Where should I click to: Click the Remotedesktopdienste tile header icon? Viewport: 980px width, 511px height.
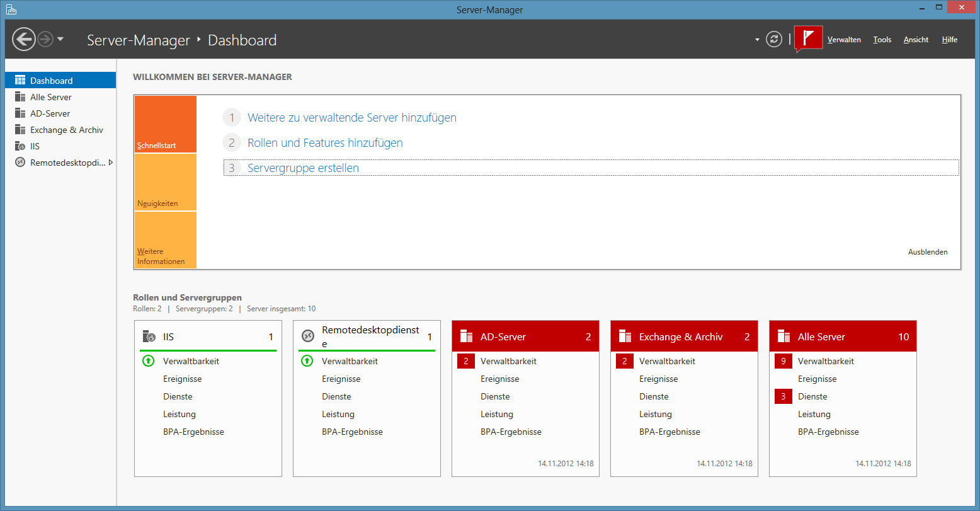click(307, 336)
